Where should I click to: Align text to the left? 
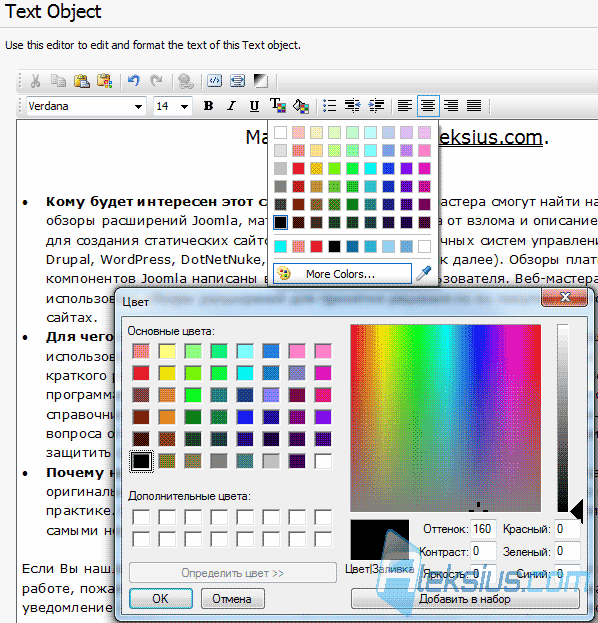pyautogui.click(x=405, y=106)
